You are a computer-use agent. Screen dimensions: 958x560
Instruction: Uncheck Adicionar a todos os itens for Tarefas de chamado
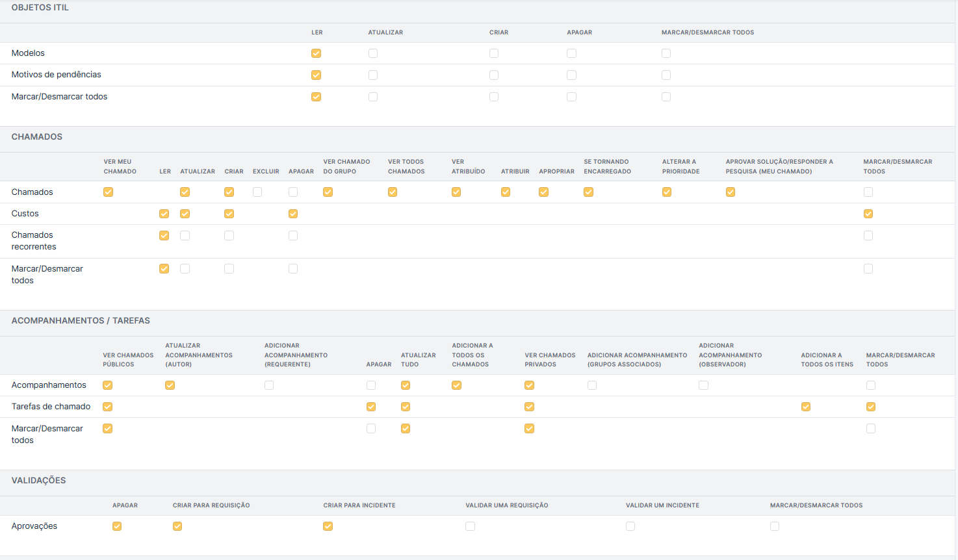click(x=806, y=407)
